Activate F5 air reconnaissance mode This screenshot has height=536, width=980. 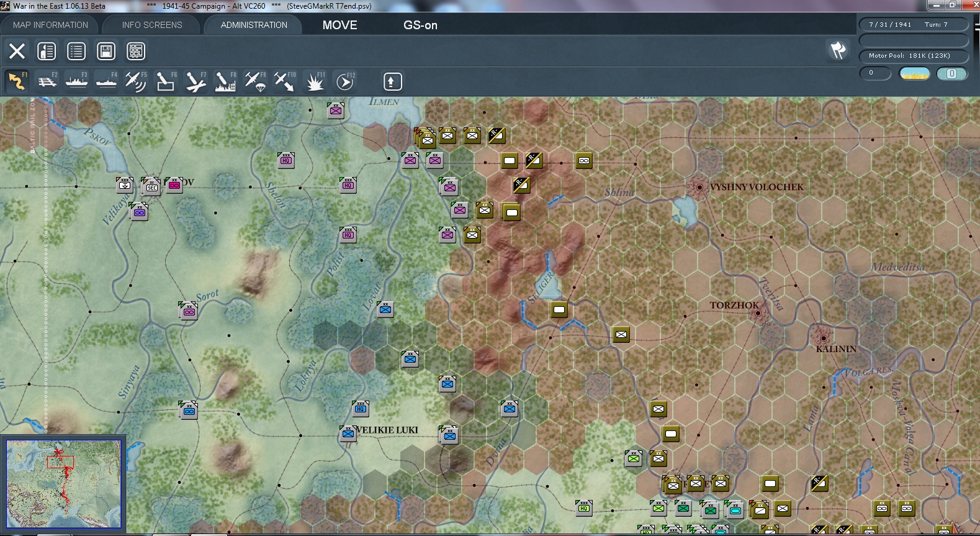coord(136,81)
